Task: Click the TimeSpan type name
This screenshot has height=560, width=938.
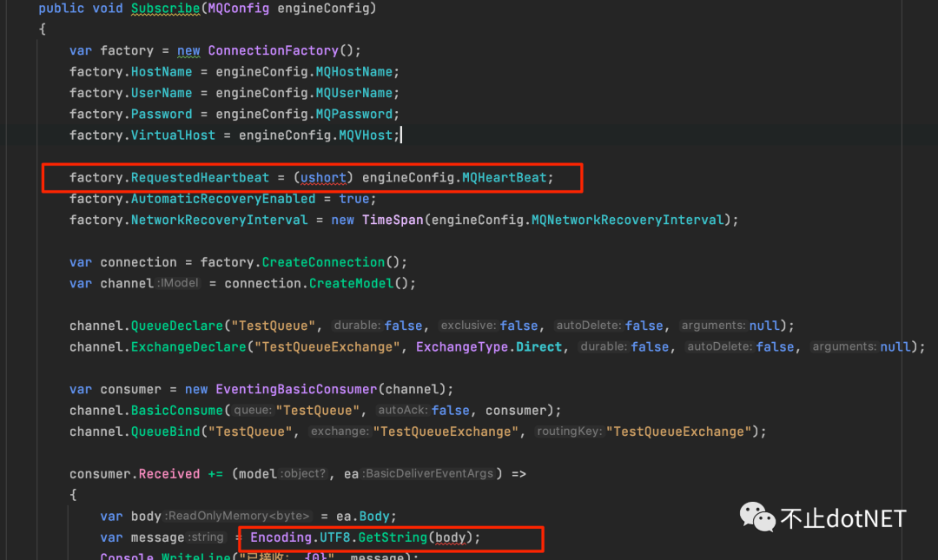Action: click(392, 220)
